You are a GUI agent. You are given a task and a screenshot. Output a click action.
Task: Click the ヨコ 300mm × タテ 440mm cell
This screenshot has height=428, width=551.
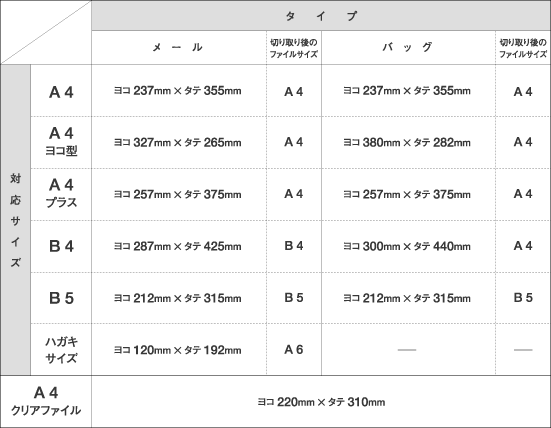pyautogui.click(x=408, y=246)
